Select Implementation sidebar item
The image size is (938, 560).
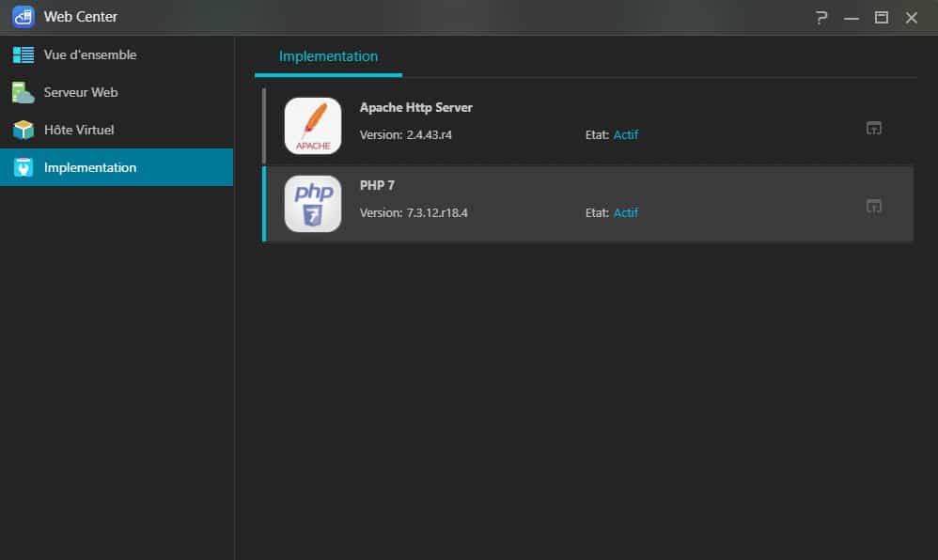[x=117, y=167]
